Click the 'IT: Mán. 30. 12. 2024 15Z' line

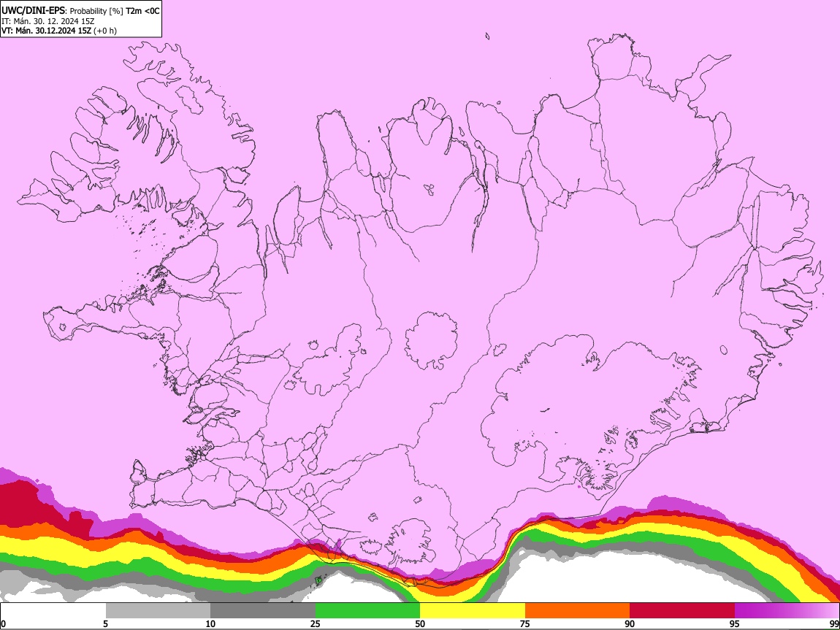coord(47,21)
